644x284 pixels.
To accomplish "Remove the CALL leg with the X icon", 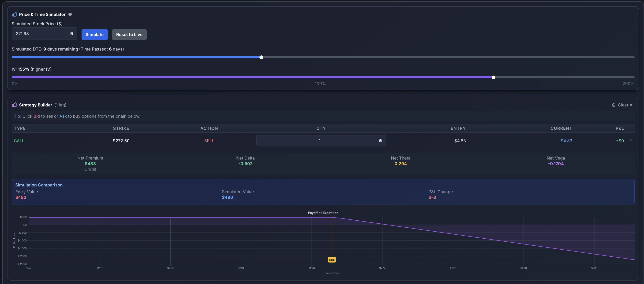I will pyautogui.click(x=630, y=140).
